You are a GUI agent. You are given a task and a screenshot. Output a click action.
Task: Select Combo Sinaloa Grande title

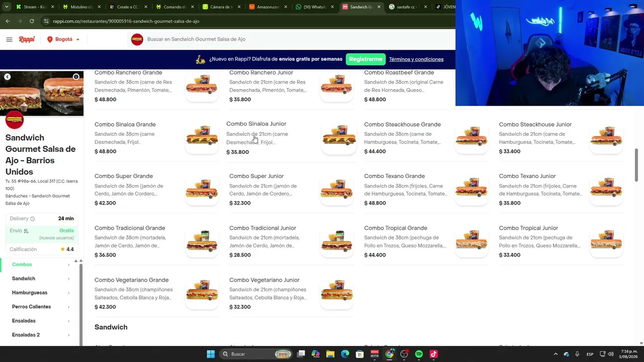(x=125, y=125)
